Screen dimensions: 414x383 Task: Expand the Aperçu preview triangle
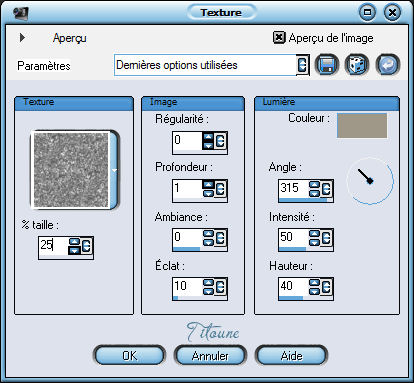tap(22, 37)
